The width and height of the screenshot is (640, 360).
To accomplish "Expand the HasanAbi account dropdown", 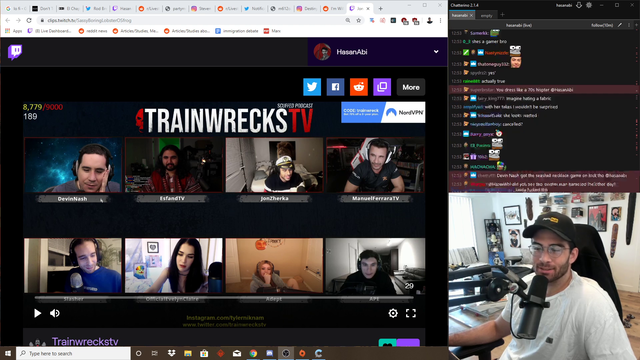I will click(436, 52).
